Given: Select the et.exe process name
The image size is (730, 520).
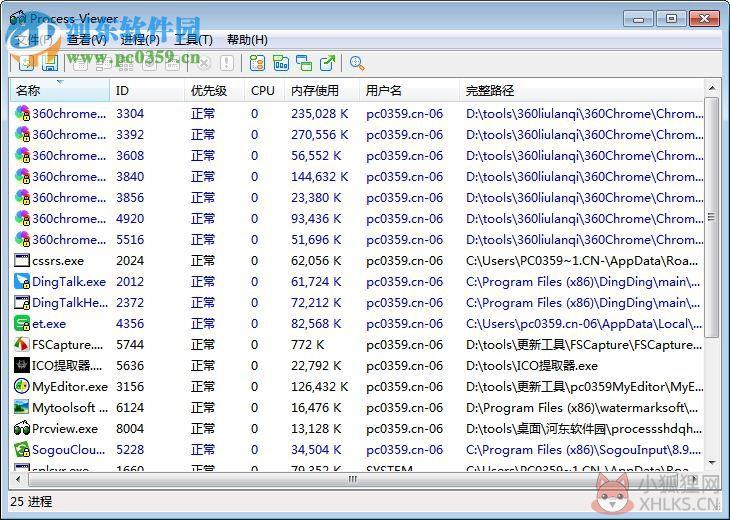Looking at the screenshot, I should pos(49,324).
